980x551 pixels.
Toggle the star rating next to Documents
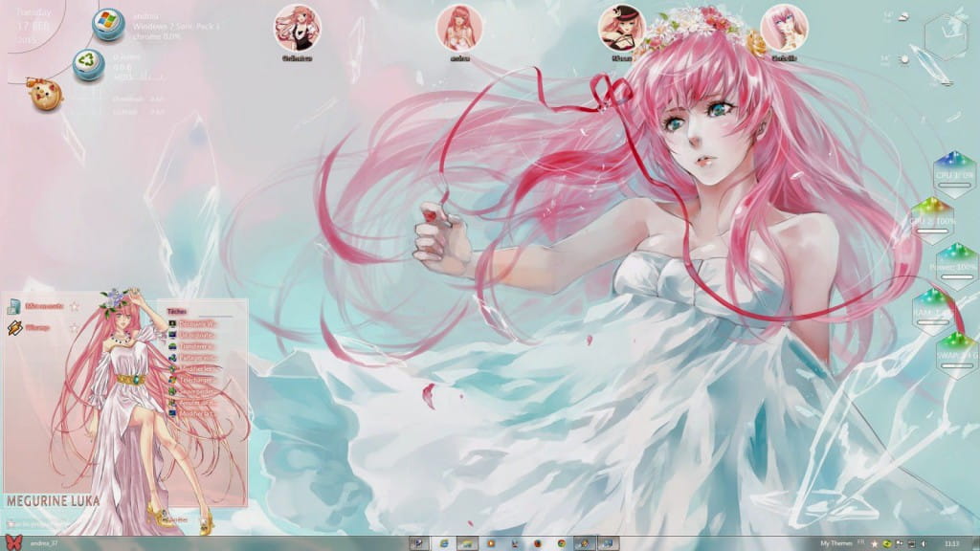click(75, 304)
